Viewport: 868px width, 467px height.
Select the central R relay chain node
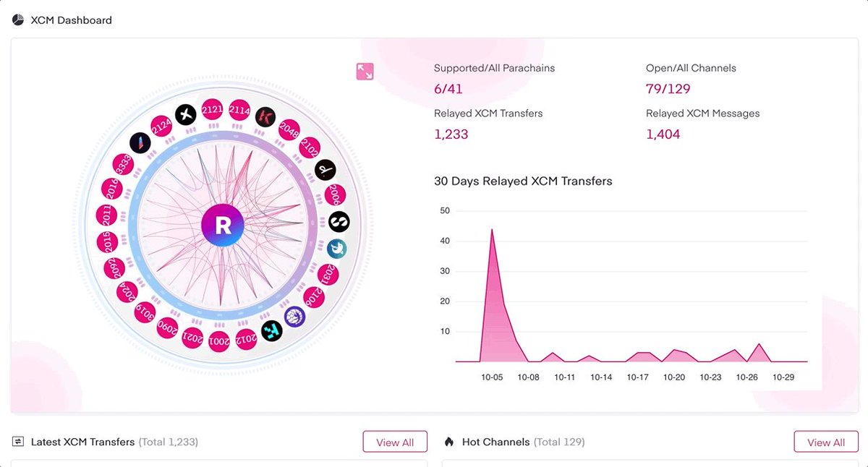point(223,225)
